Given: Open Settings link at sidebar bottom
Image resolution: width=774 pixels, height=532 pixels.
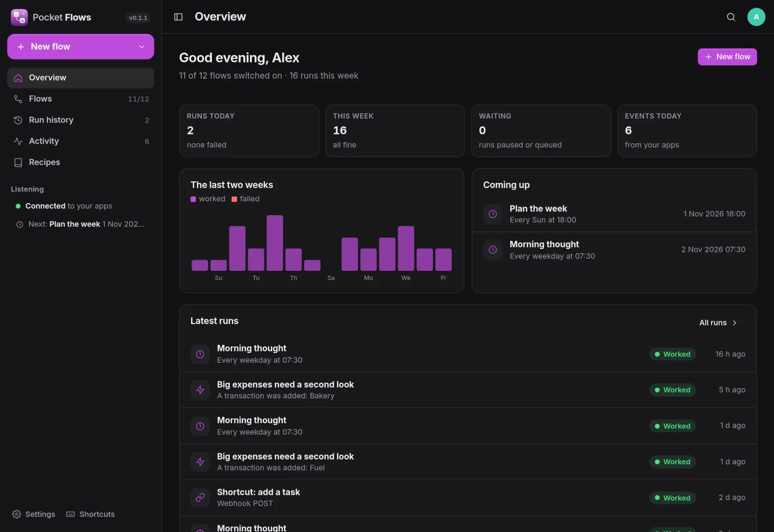Looking at the screenshot, I should pyautogui.click(x=33, y=514).
